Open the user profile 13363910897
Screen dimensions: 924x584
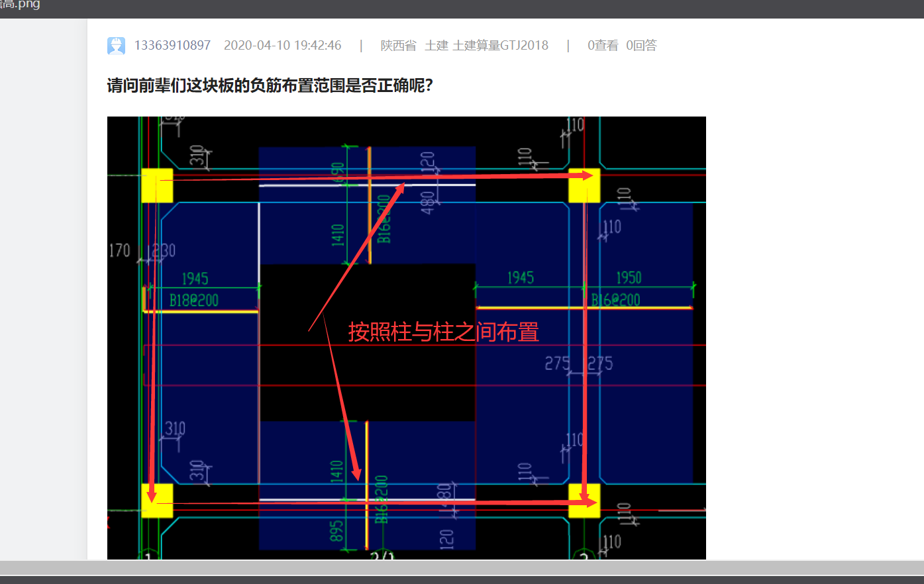[x=172, y=45]
